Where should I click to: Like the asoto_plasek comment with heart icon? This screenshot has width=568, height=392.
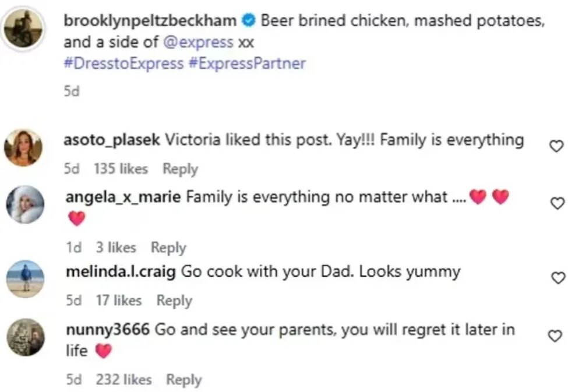[557, 146]
